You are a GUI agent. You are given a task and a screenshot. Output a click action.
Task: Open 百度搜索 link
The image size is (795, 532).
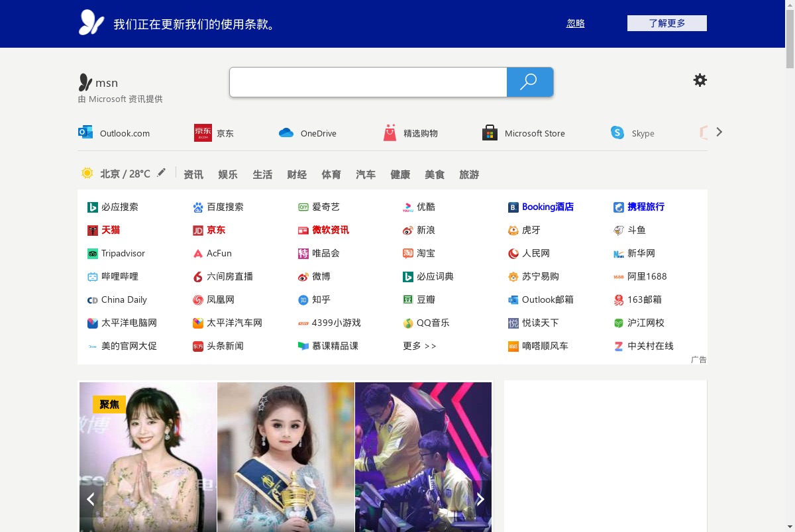tap(218, 207)
